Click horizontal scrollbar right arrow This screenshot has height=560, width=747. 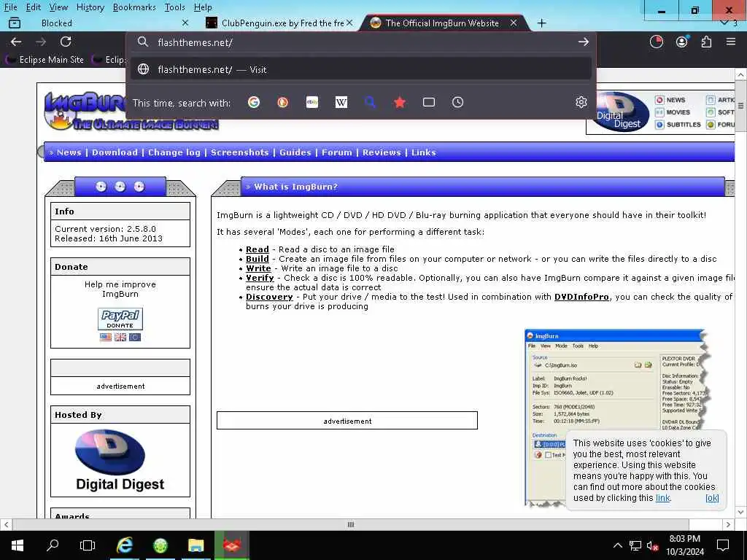point(729,524)
